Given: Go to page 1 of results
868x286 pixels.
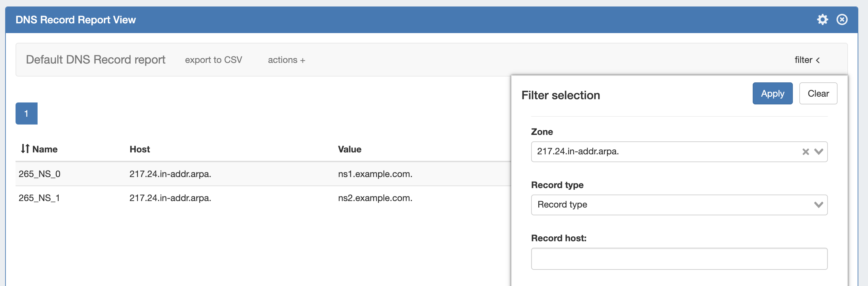Looking at the screenshot, I should pyautogui.click(x=26, y=114).
